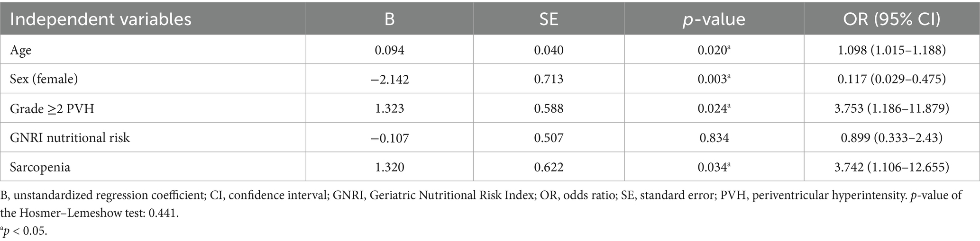This screenshot has width=980, height=241.
Task: Select the "Age" row label
Action: (x=20, y=50)
